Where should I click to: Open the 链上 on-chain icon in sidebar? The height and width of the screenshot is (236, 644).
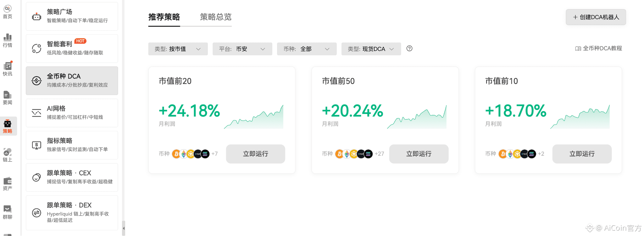8,155
